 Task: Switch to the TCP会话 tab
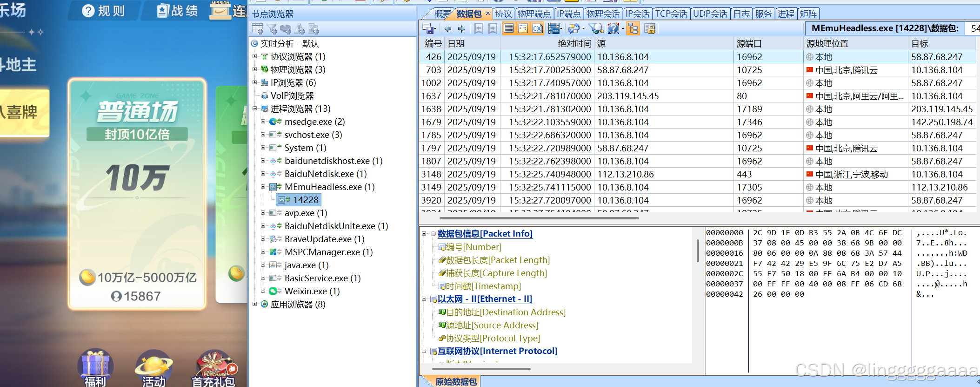(671, 14)
